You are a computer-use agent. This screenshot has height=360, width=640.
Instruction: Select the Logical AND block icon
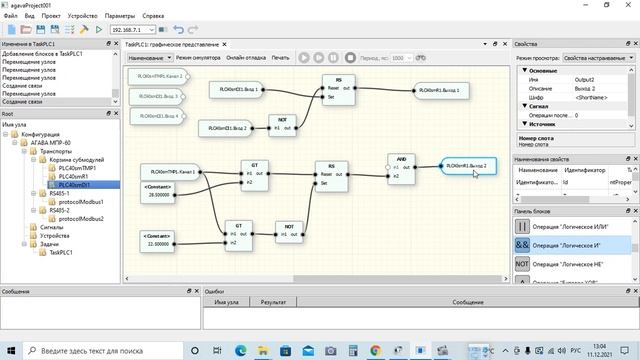522,245
